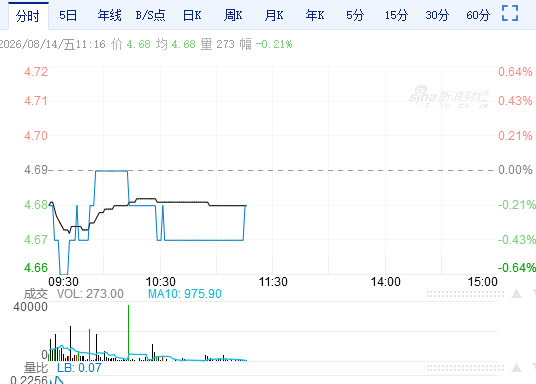Screen dimensions: 536x384
Task: Select the 日K candlestick tab
Action: pyautogui.click(x=192, y=15)
